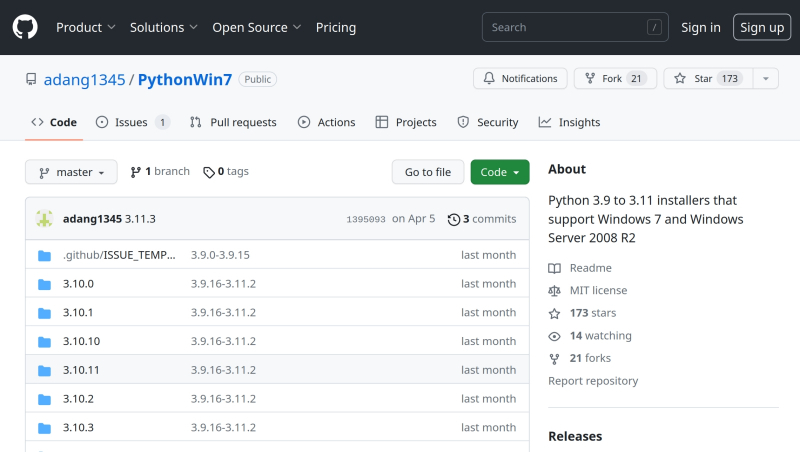The width and height of the screenshot is (800, 452).
Task: Expand the master branch selector
Action: [71, 172]
